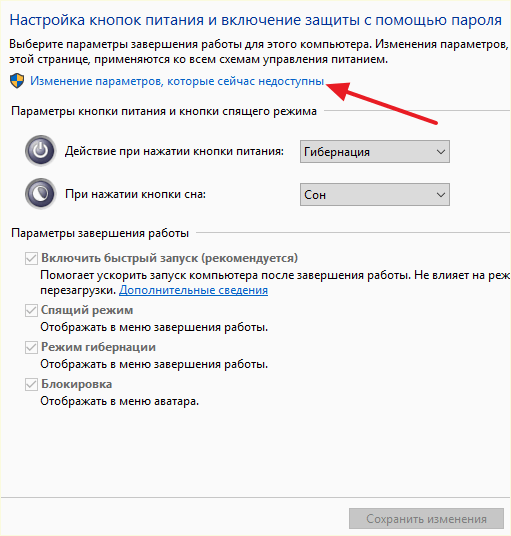Image resolution: width=511 pixels, height=536 pixels.
Task: Expand the 'Сон' sleep button dropdown
Action: pos(375,195)
